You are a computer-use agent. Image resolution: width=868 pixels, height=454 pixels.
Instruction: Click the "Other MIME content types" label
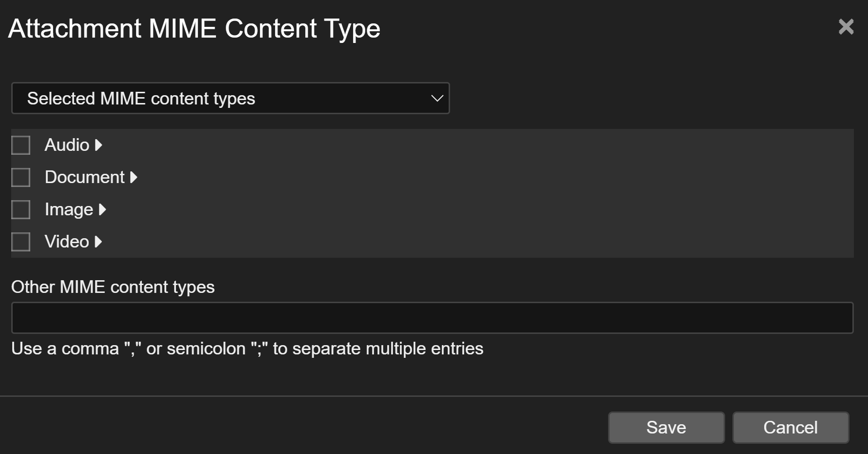pos(113,287)
